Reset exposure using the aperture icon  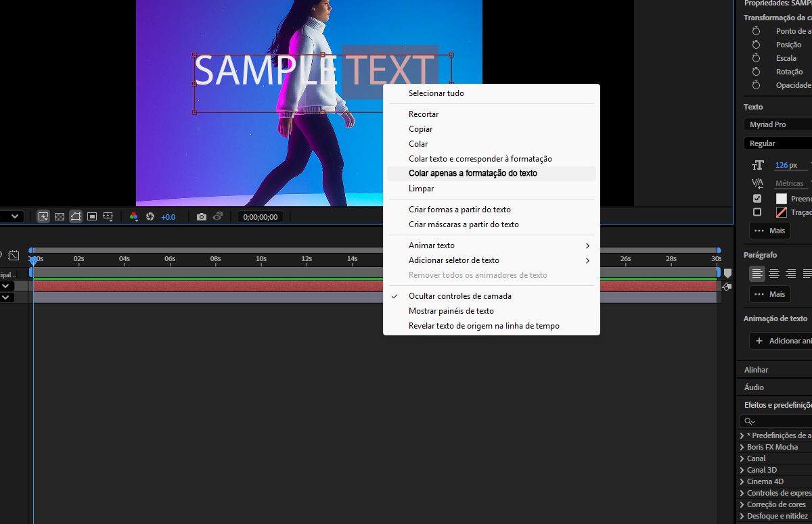152,217
